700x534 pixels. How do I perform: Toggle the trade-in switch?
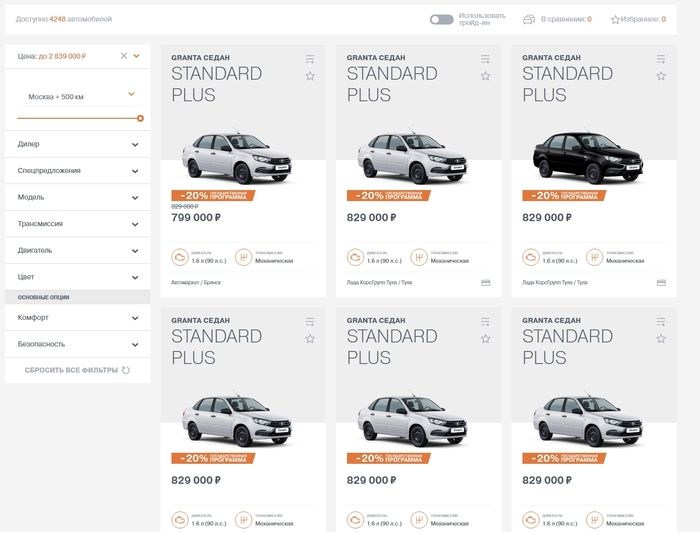pos(441,19)
